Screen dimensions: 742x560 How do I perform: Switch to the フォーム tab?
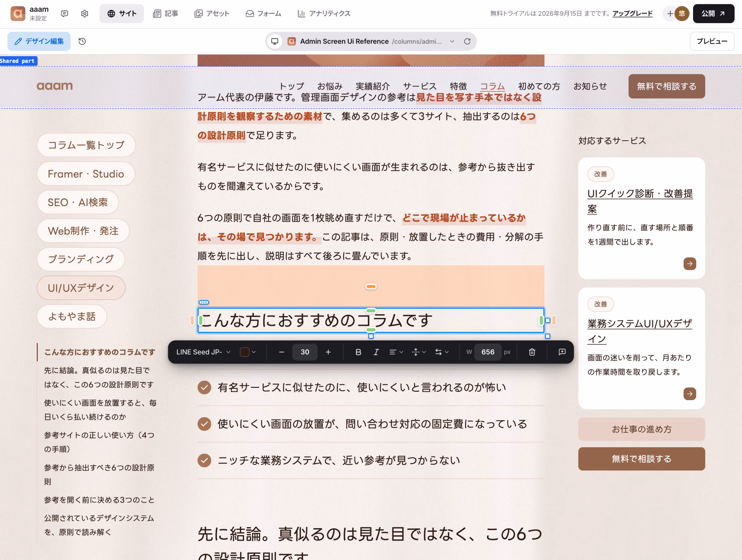[263, 14]
